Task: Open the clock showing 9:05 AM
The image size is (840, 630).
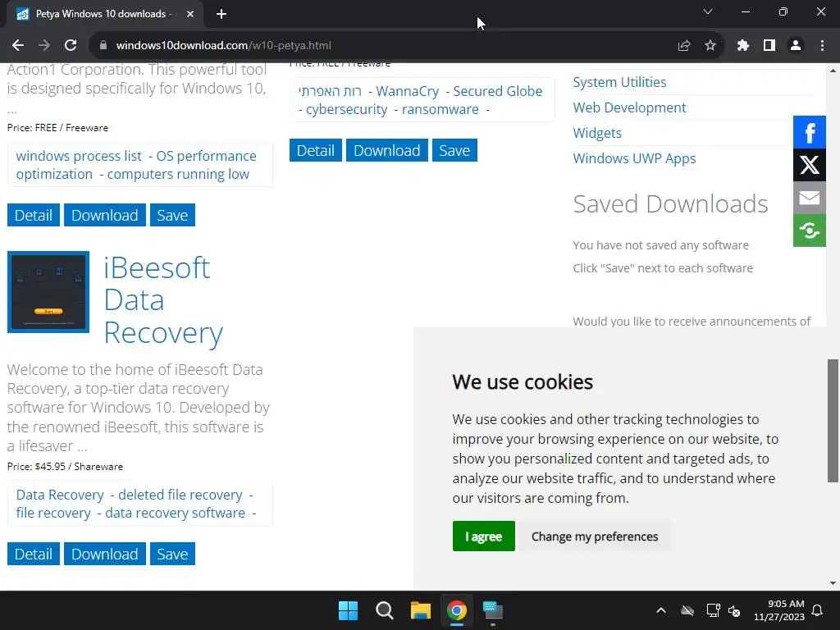Action: (779, 610)
